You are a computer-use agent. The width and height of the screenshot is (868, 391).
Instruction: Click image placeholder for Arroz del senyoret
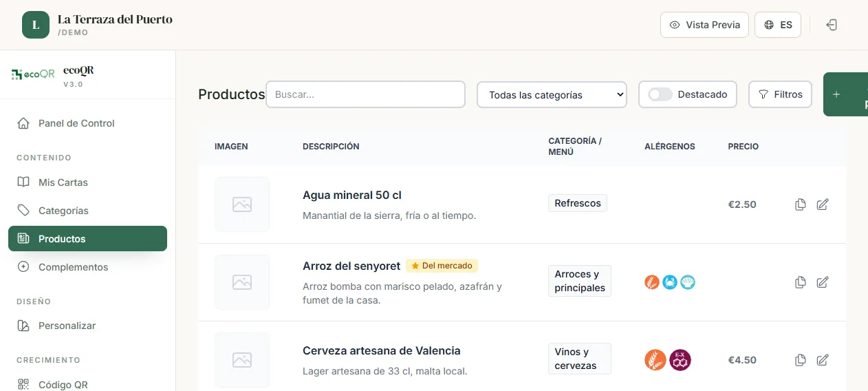[242, 282]
